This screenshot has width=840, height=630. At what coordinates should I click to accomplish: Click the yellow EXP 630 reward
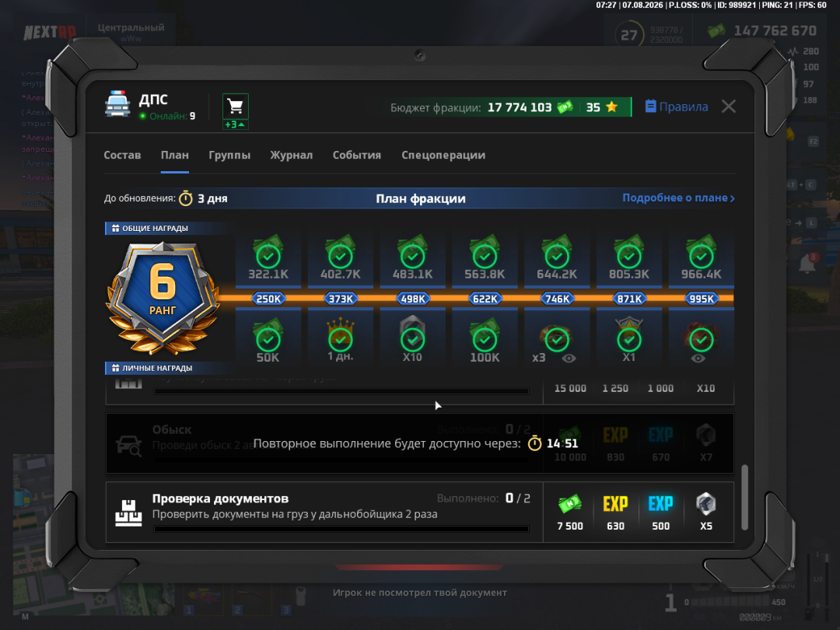pyautogui.click(x=615, y=503)
